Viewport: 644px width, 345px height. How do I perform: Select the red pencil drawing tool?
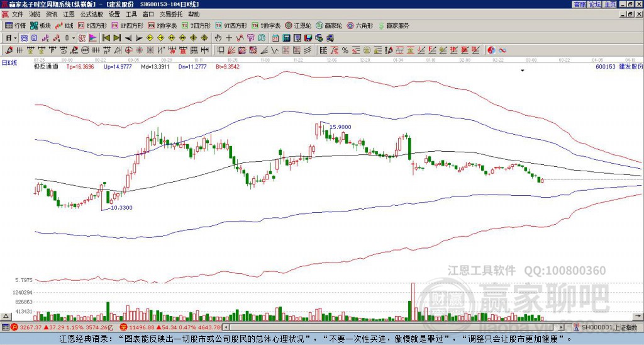click(8, 50)
